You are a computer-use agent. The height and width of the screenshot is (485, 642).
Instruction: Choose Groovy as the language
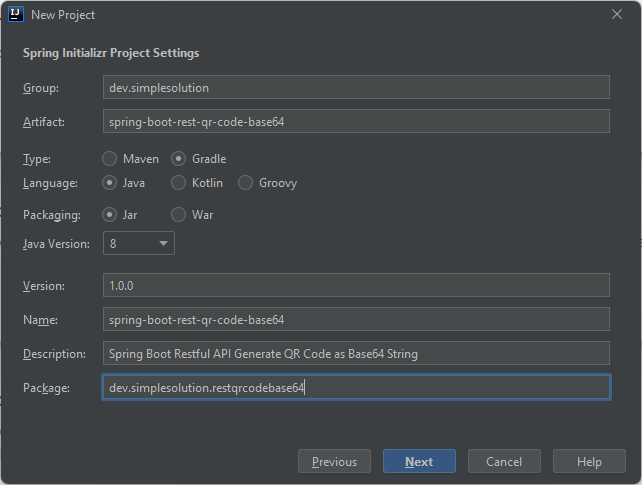point(246,183)
